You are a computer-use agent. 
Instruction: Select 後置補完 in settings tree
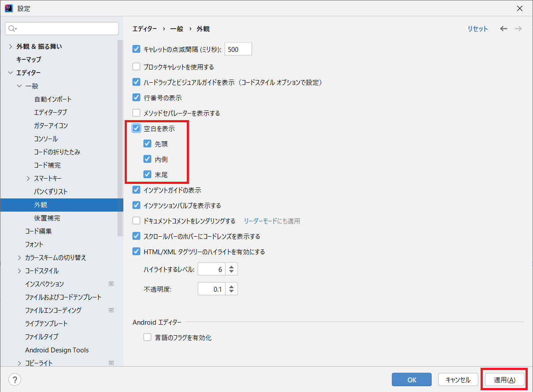click(x=47, y=218)
